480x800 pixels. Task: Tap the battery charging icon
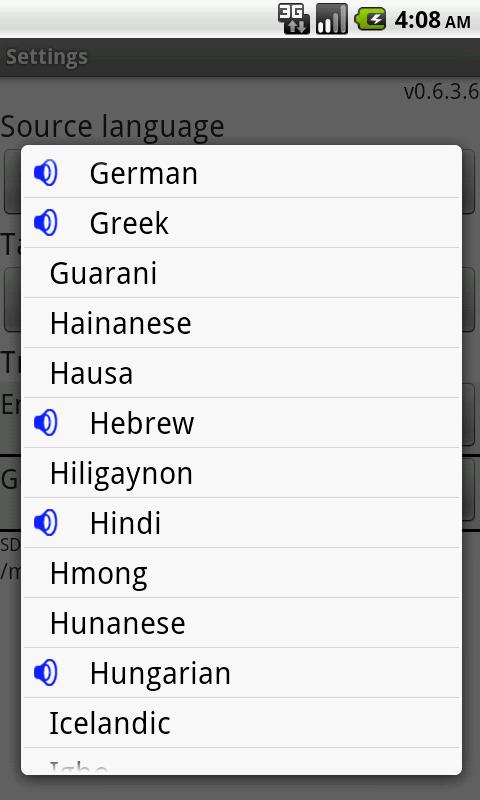click(370, 19)
